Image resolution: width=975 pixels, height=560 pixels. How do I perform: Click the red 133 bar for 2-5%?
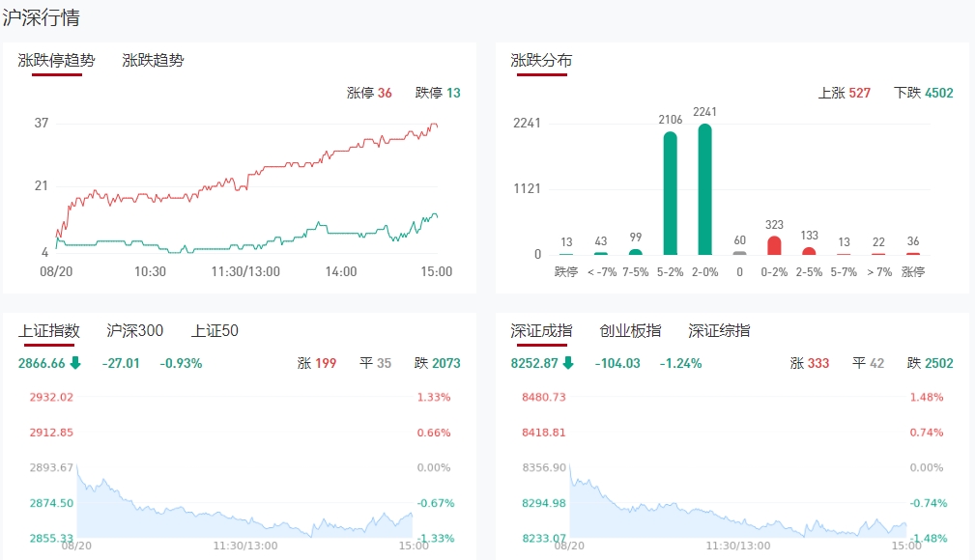809,251
